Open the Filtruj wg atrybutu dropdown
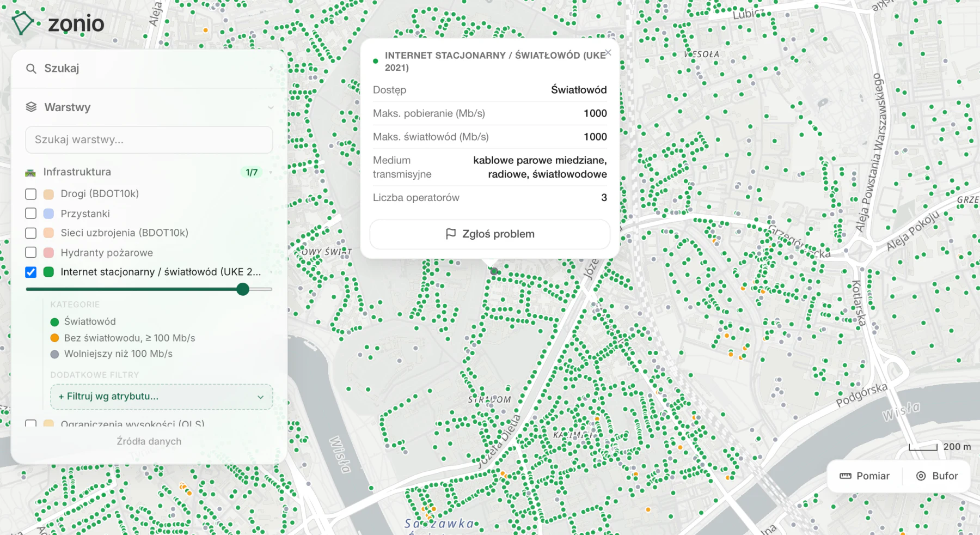This screenshot has width=980, height=535. 161,397
